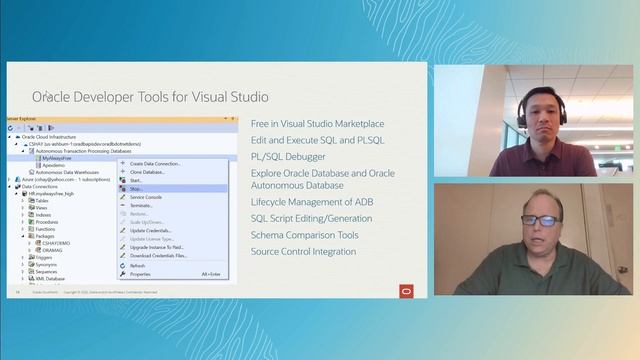Expand the Azure subscriptions node
The image size is (640, 360).
coord(9,179)
